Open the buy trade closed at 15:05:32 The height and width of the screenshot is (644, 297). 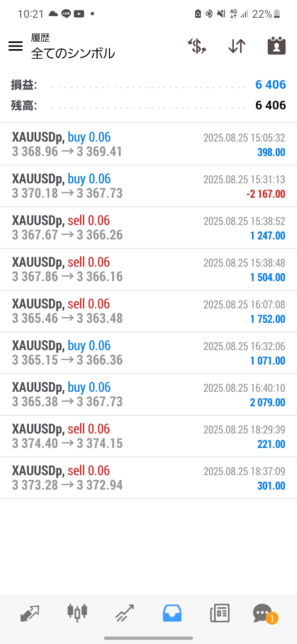(x=148, y=144)
